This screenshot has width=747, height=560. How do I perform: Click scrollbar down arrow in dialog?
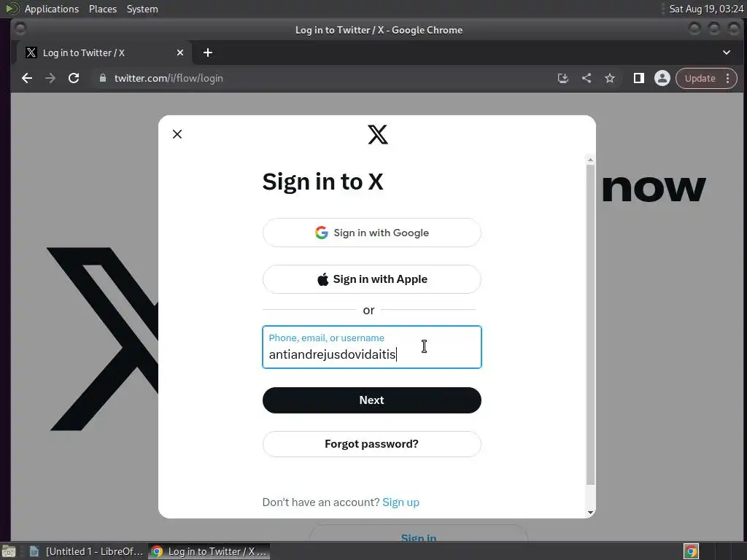click(590, 513)
